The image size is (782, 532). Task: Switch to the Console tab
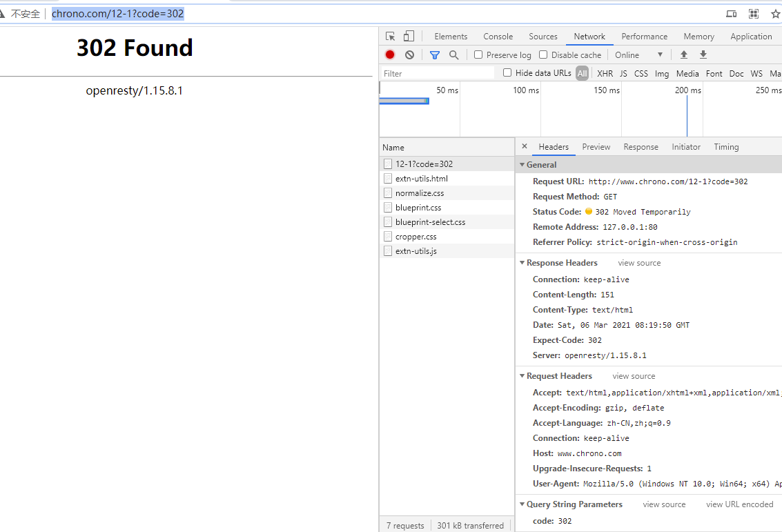click(498, 37)
